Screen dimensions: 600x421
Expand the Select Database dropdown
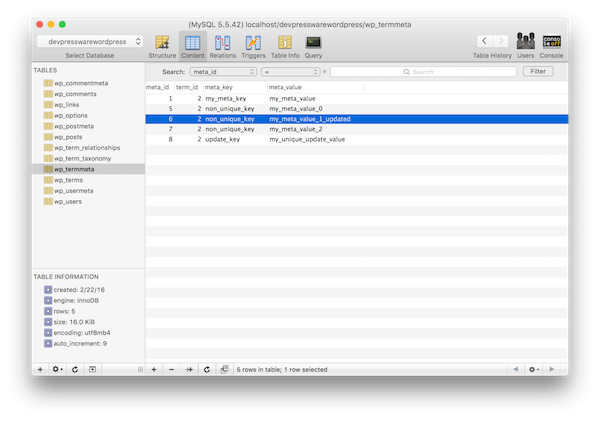click(x=90, y=41)
